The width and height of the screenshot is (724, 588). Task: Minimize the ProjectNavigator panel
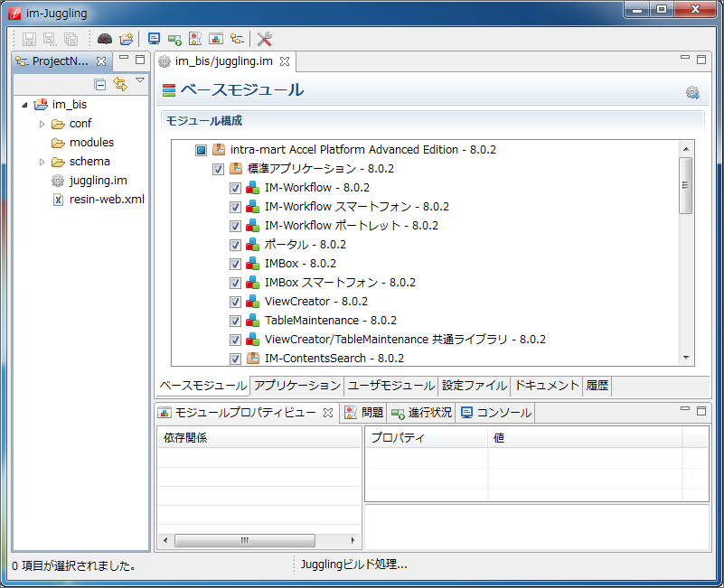pyautogui.click(x=123, y=58)
